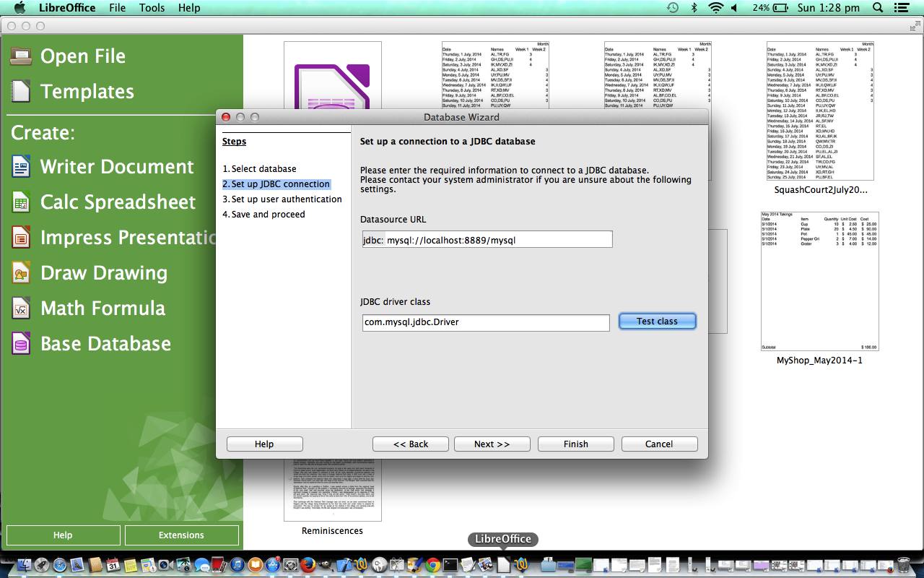Launch Firefox from the dock
This screenshot has width=924, height=578.
click(308, 565)
